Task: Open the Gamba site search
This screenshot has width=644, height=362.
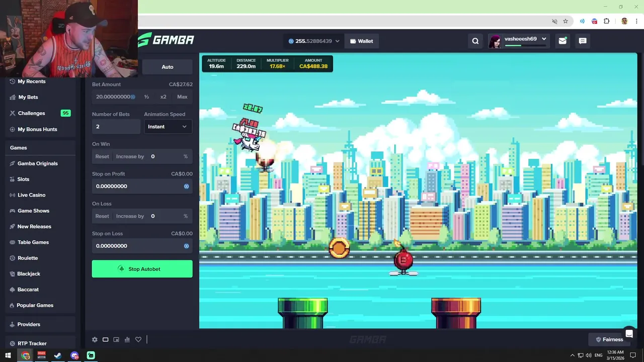Action: coord(475,41)
